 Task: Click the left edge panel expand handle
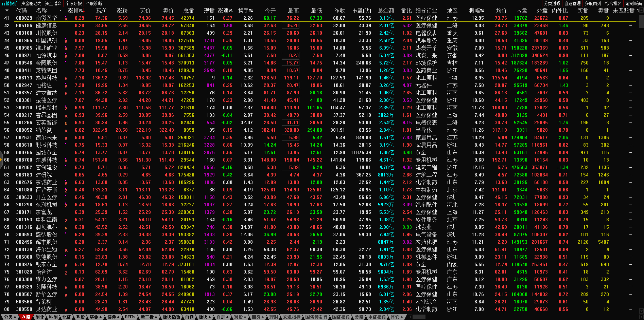point(1,159)
